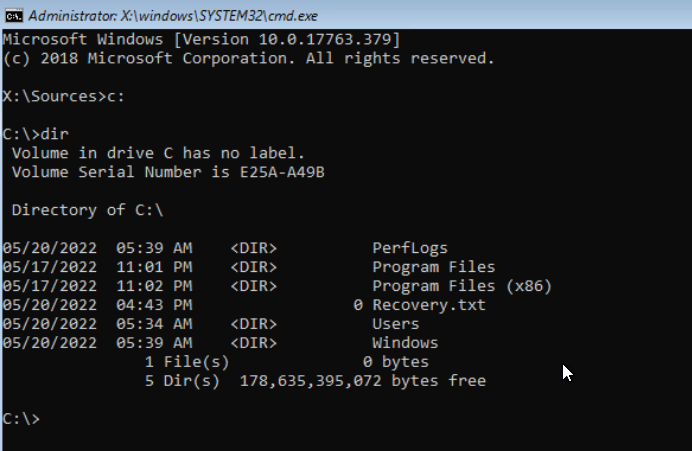Click the bottom C:\> prompt line
Viewport: 692px width, 451px height.
21,419
